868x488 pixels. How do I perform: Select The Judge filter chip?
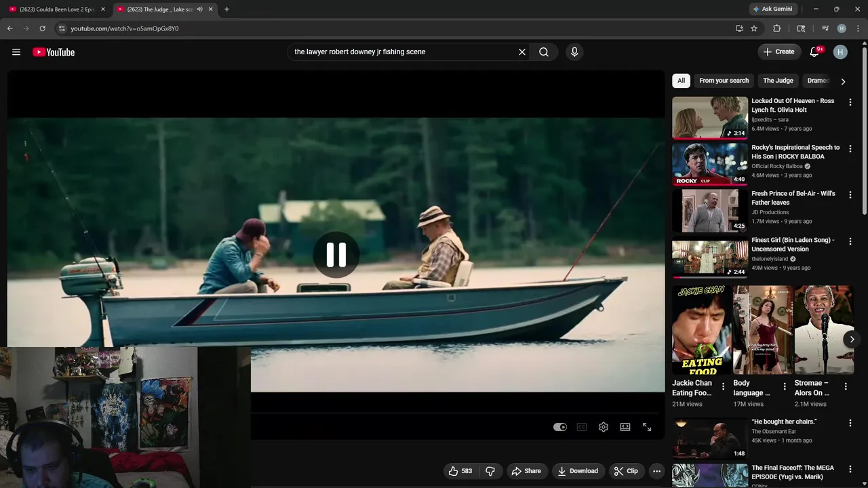coord(778,81)
